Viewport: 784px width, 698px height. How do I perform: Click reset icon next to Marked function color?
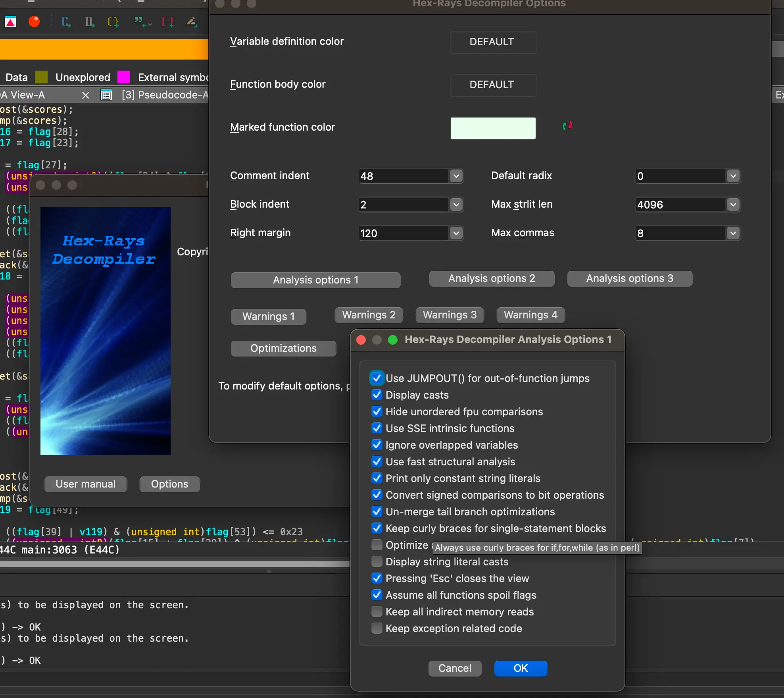(567, 126)
